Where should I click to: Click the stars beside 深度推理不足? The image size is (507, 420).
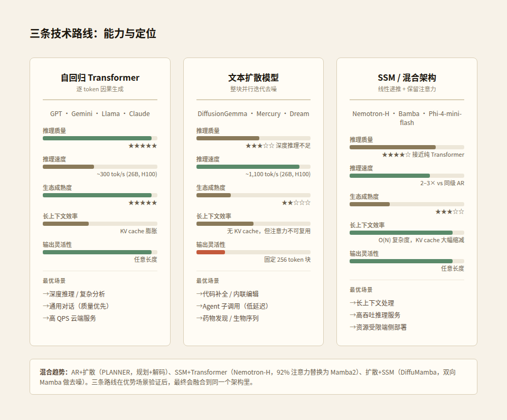(x=260, y=146)
